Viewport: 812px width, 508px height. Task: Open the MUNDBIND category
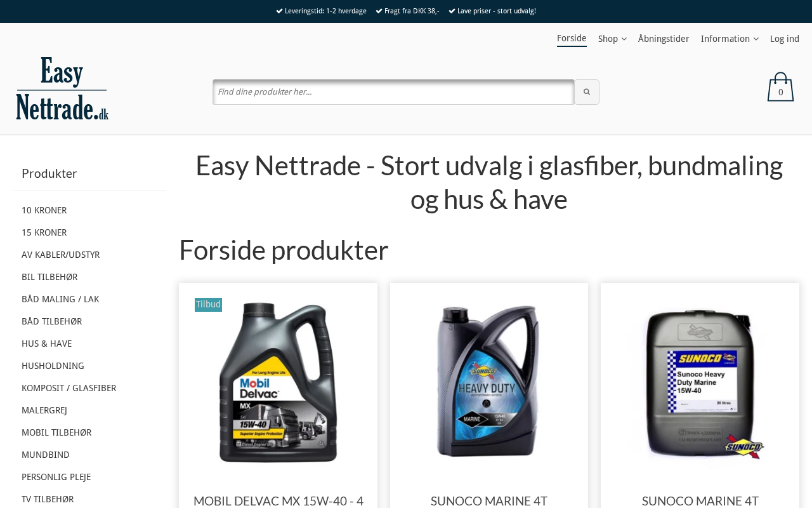pos(46,455)
